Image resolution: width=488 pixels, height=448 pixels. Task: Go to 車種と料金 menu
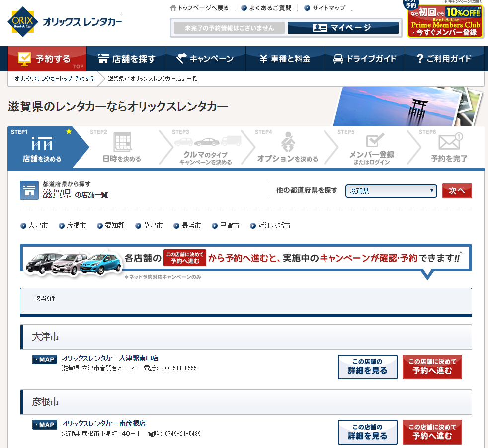(285, 59)
